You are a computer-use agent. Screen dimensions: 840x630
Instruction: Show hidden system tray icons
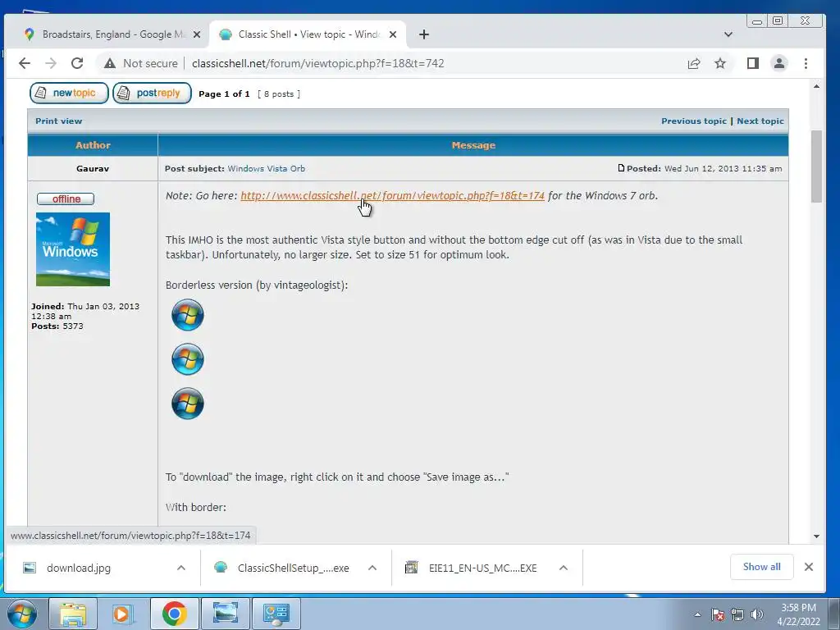coord(697,614)
